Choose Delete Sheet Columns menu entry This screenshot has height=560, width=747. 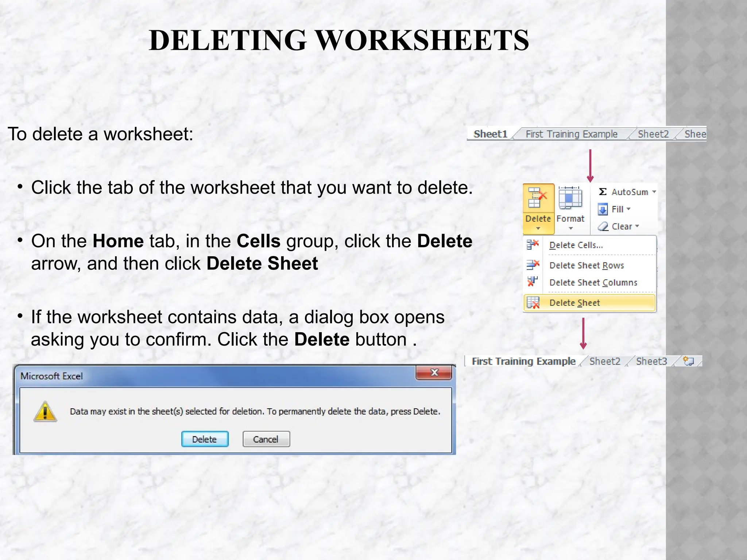coord(590,283)
